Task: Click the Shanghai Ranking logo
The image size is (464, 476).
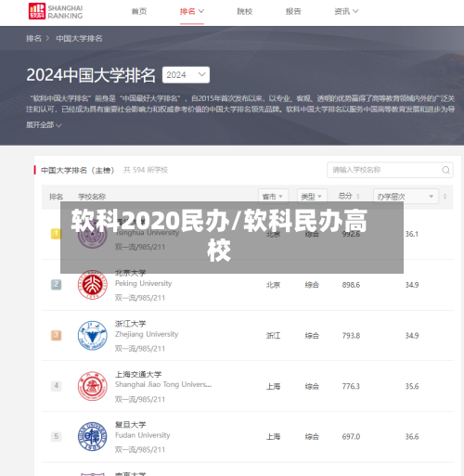Action: 56,11
